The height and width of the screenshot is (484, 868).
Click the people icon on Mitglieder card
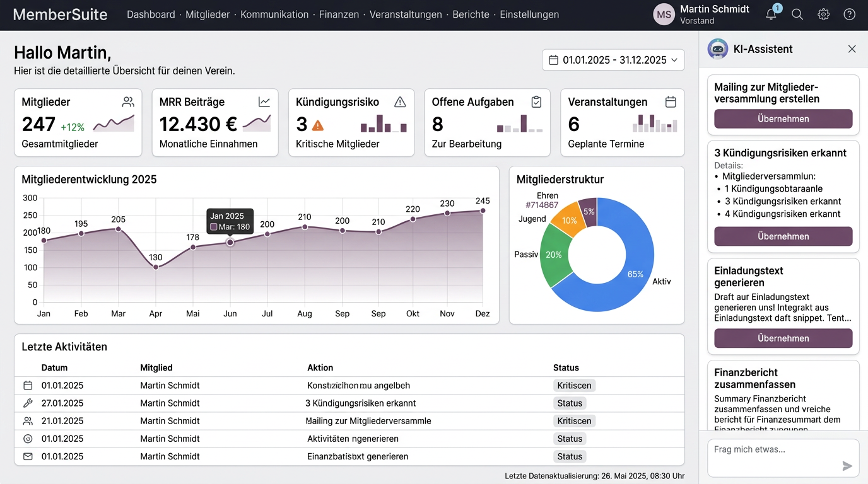click(128, 101)
